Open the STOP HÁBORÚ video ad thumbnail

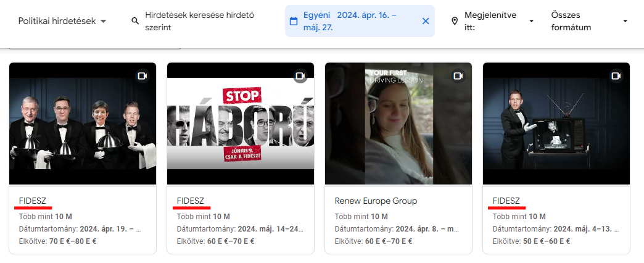241,123
